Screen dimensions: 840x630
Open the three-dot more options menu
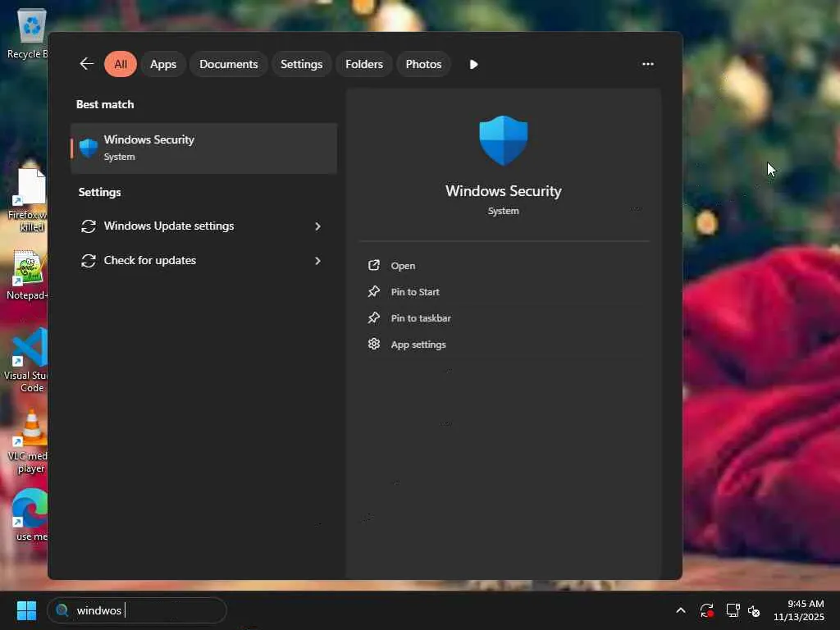648,64
